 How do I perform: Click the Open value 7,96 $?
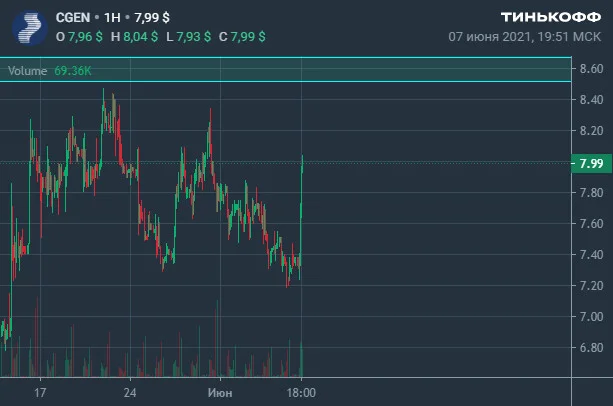[x=85, y=37]
